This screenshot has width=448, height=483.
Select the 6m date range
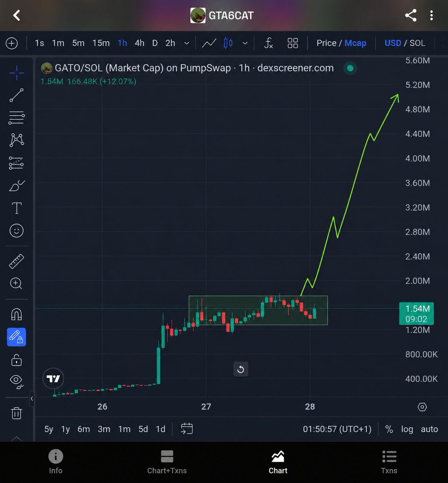point(83,429)
